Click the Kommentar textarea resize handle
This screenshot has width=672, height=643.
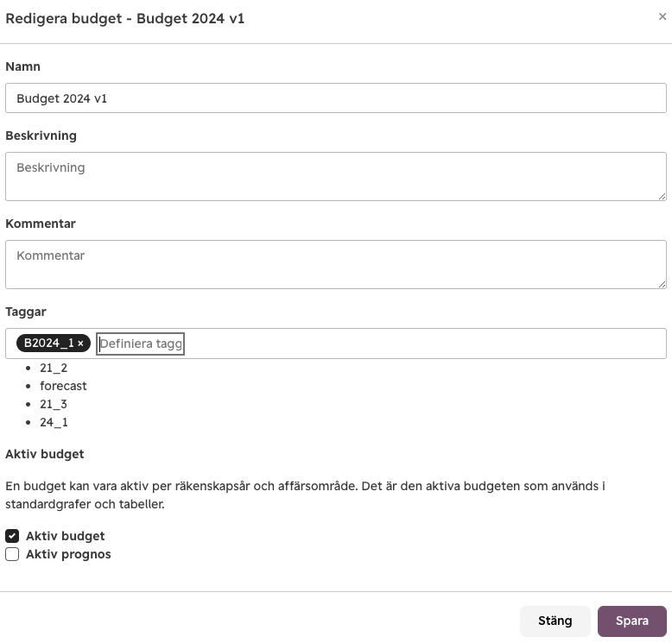[662, 285]
